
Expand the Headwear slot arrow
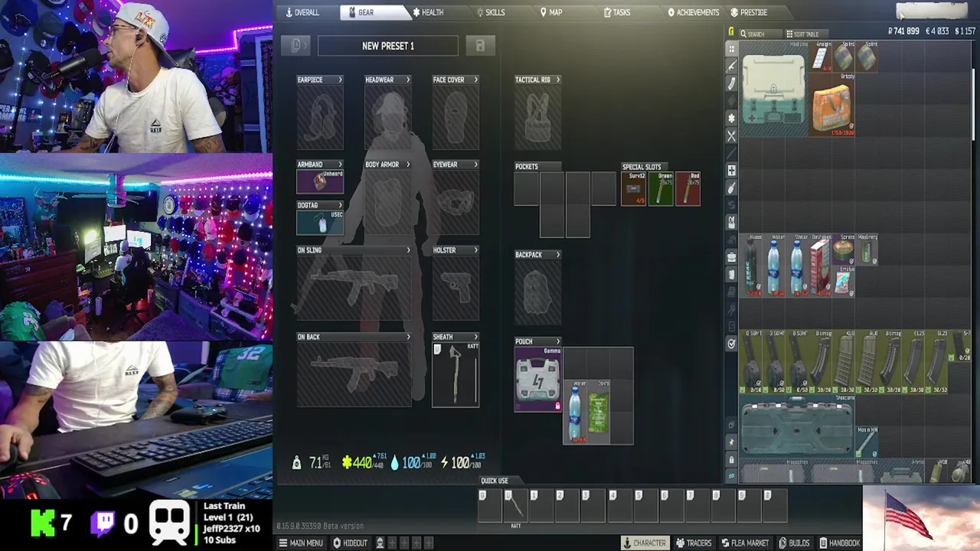point(408,80)
